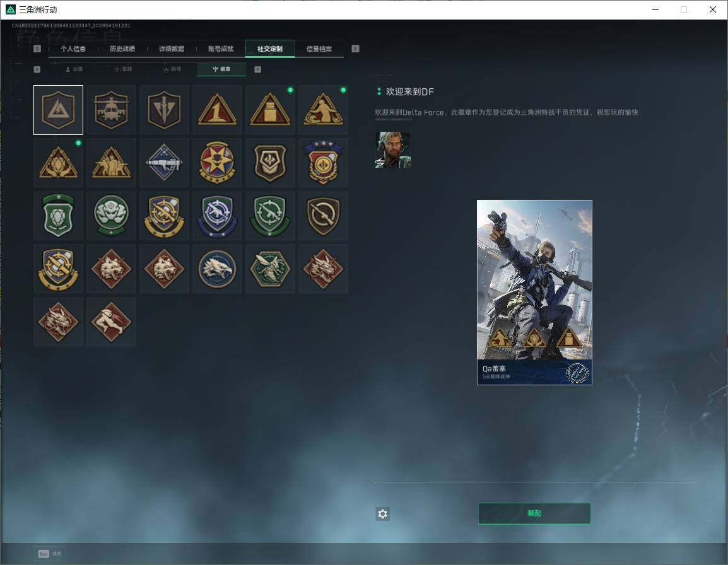Click previous main tab key hint icon

(37, 49)
